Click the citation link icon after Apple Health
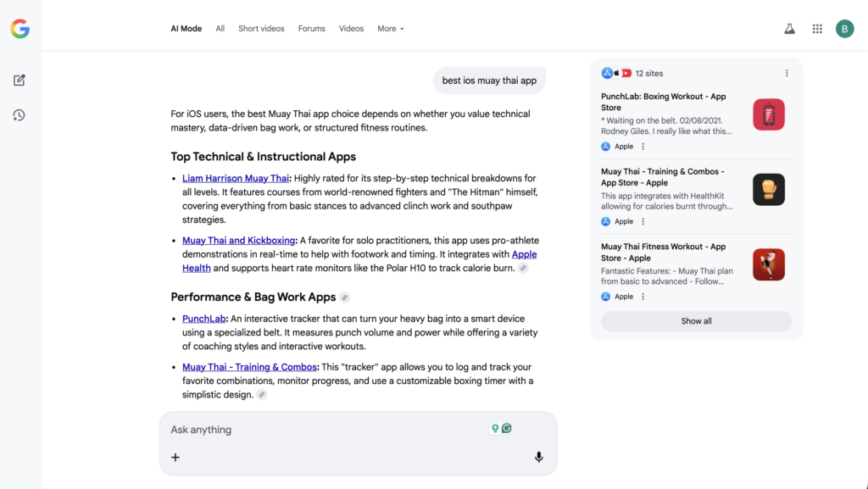Image resolution: width=868 pixels, height=489 pixels. point(524,268)
